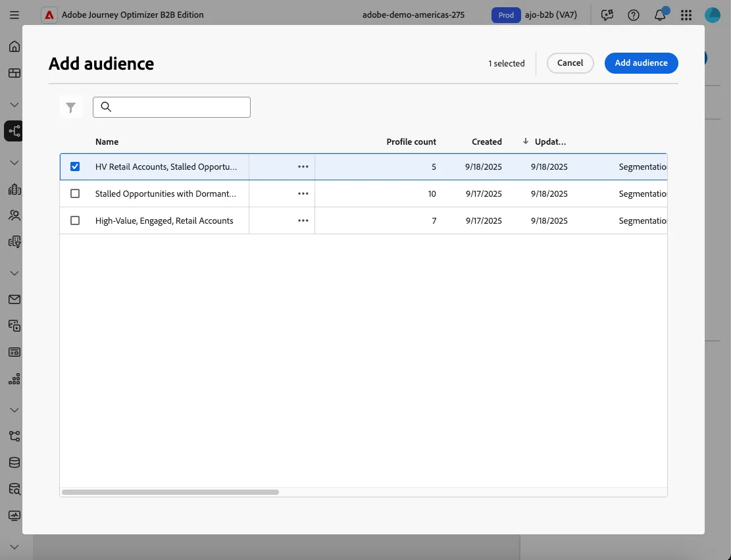Open the filter panel with the funnel icon
Screen dimensions: 731x560
tap(71, 108)
